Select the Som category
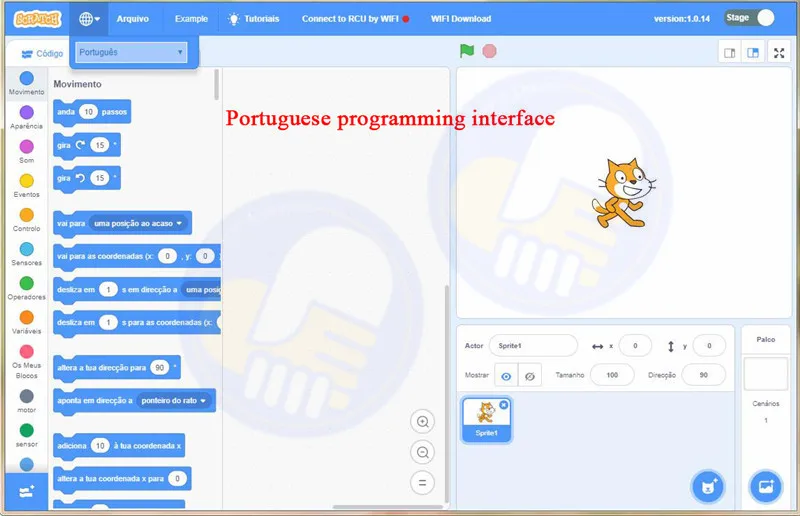The image size is (800, 516). [x=27, y=152]
